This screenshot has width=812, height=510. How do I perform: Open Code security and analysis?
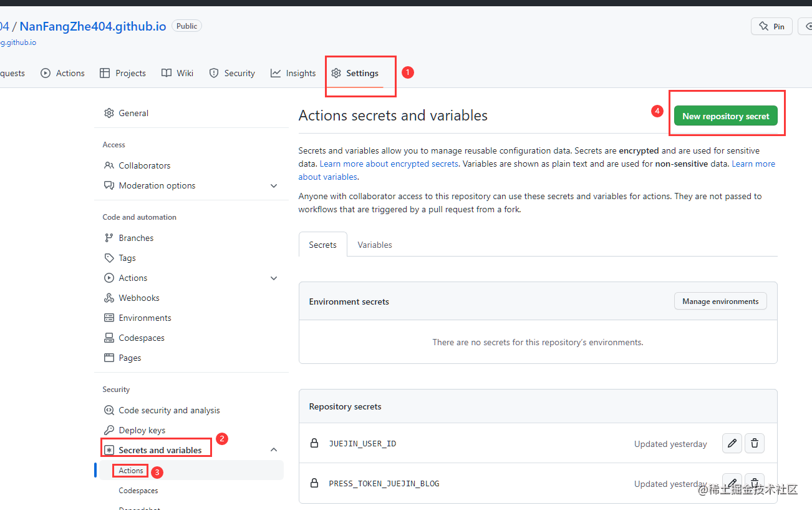click(x=191, y=410)
